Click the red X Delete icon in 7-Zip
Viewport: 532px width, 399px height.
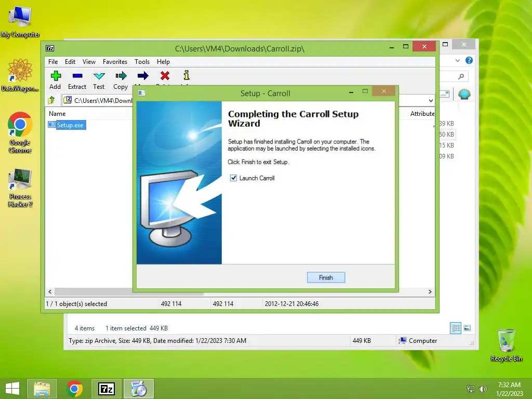[x=165, y=76]
